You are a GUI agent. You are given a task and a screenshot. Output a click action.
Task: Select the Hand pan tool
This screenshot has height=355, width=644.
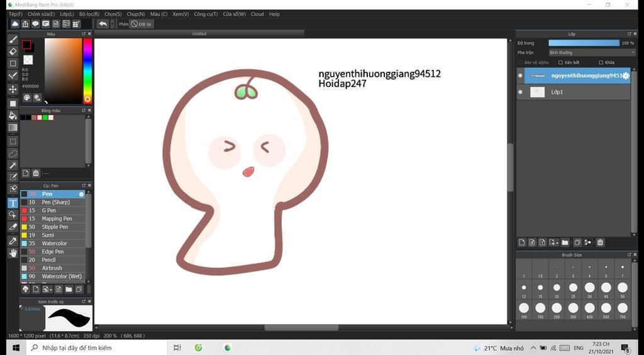13,253
